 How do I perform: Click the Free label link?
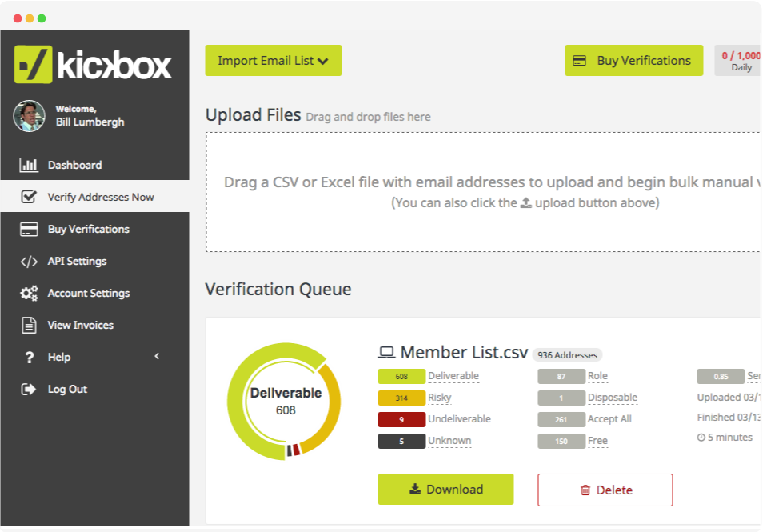point(597,441)
